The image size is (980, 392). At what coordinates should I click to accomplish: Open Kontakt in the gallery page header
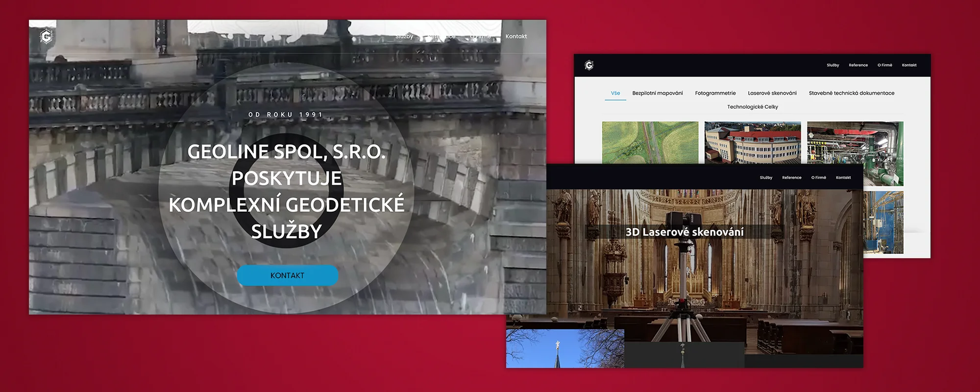coord(909,65)
